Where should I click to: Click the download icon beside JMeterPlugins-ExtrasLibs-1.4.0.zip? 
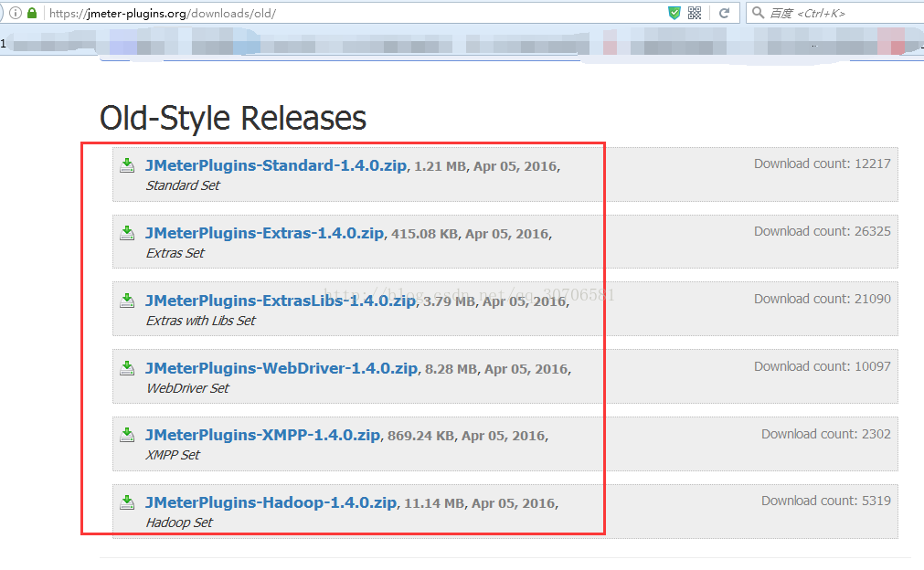tap(127, 301)
